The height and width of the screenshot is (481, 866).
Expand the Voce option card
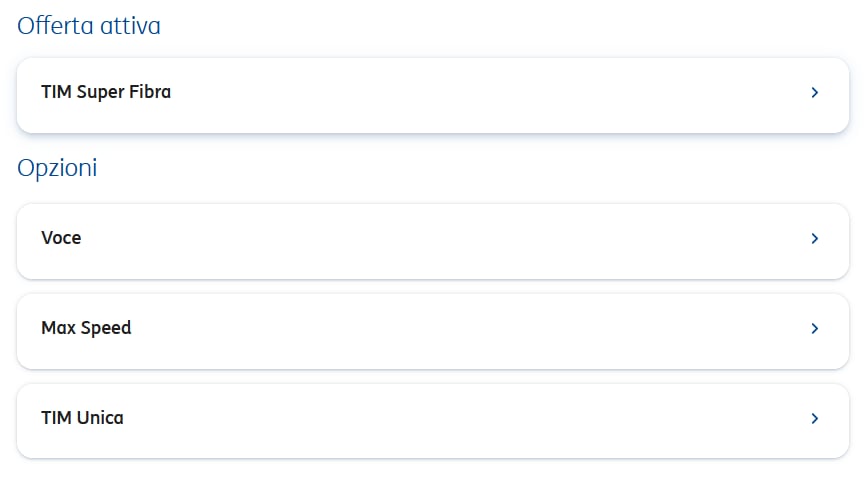point(432,240)
